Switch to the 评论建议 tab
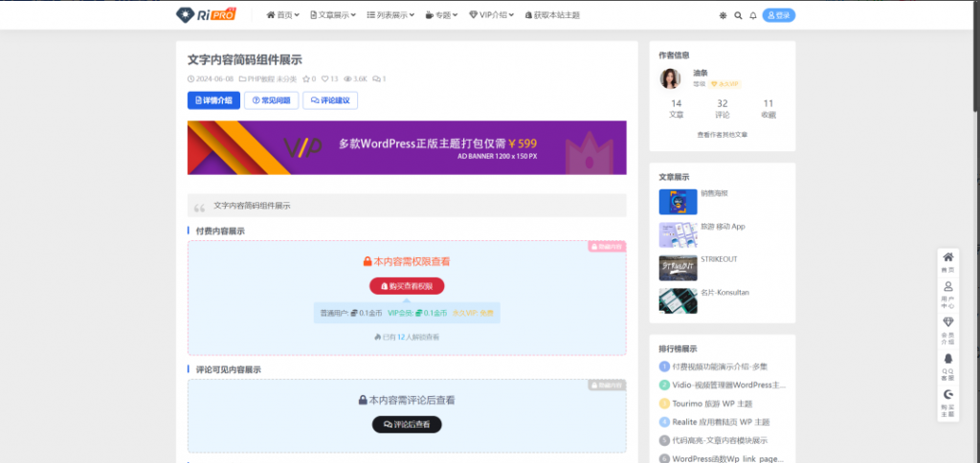The image size is (980, 463). (330, 100)
